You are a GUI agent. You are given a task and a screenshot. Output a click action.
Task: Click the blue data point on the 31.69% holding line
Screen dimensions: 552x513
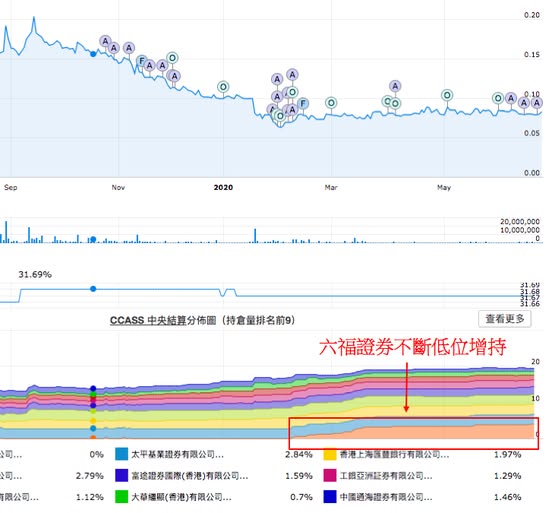[x=93, y=289]
